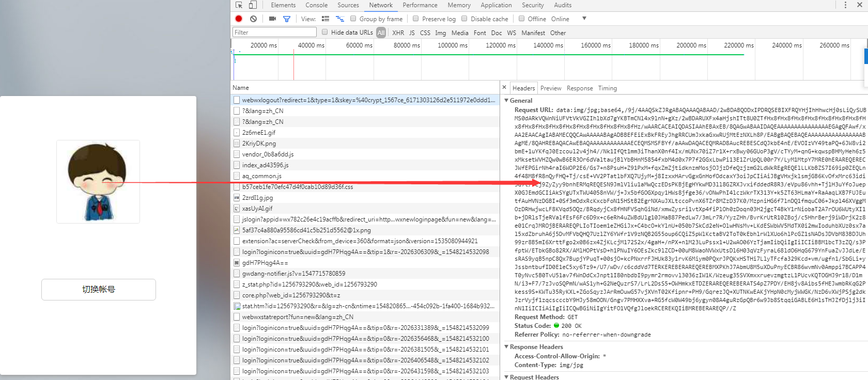Switch to the Sources tab

[348, 5]
